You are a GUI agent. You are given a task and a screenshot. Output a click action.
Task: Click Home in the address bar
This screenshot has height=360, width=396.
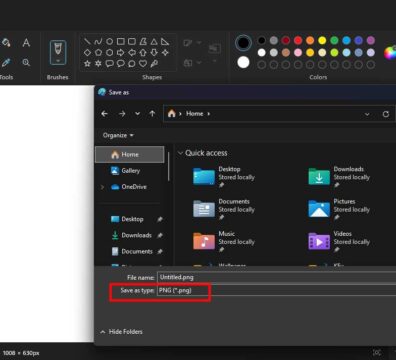(194, 114)
